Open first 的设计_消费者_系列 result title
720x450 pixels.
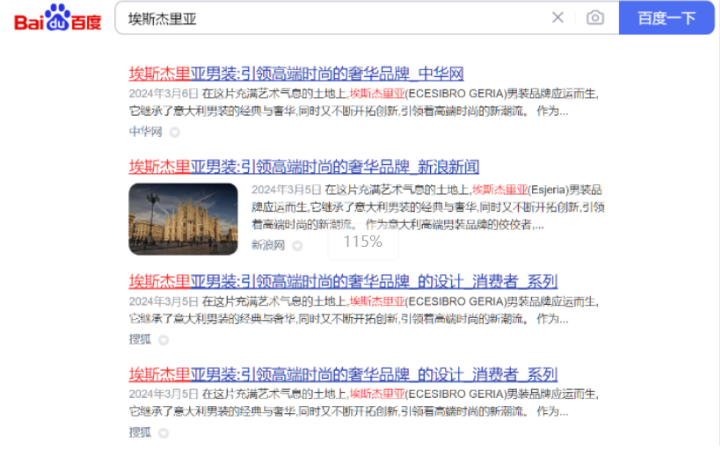click(x=343, y=281)
